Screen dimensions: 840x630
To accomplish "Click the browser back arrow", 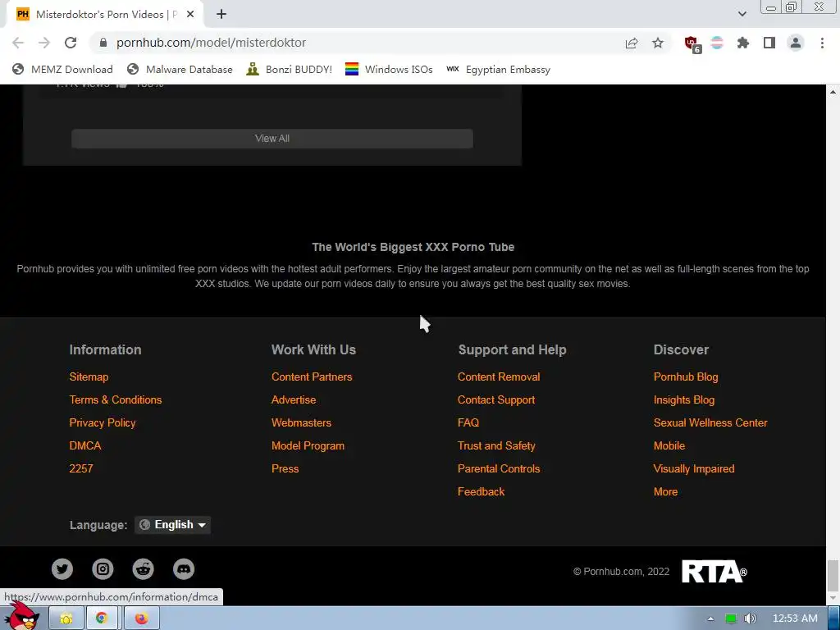I will coord(18,43).
